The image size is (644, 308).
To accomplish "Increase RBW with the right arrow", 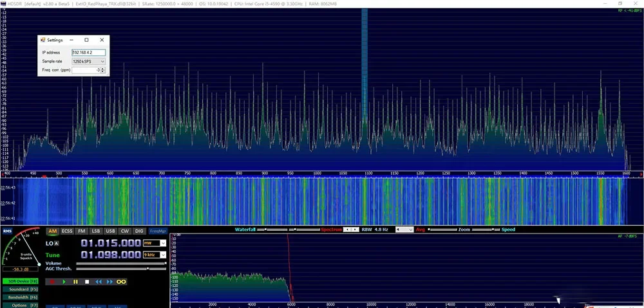I will pyautogui.click(x=355, y=230).
